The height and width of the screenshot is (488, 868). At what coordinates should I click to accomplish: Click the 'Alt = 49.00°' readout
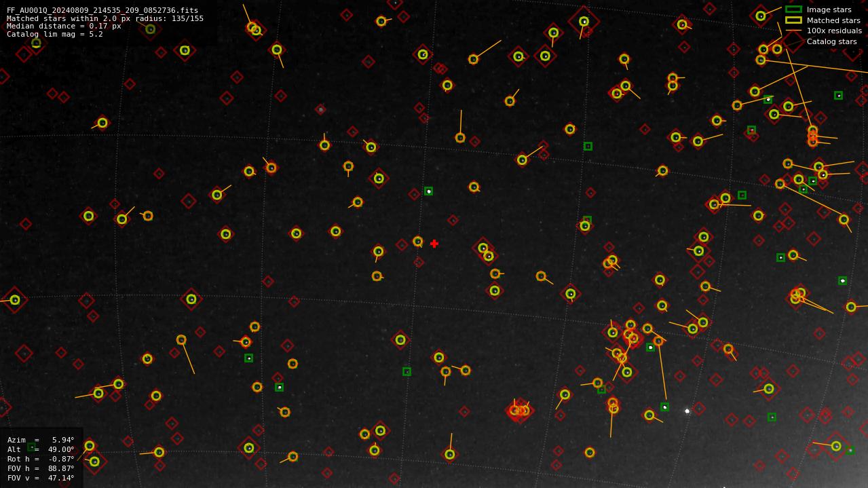click(x=41, y=449)
